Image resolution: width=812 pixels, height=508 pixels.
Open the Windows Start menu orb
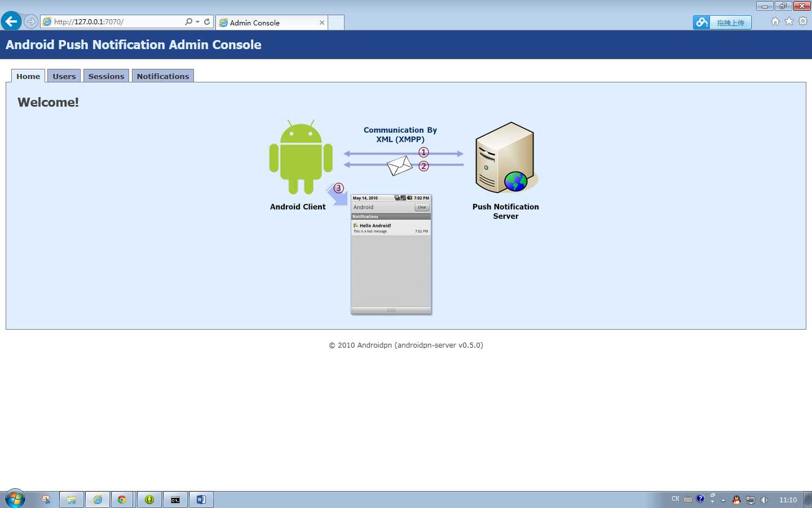(x=15, y=499)
